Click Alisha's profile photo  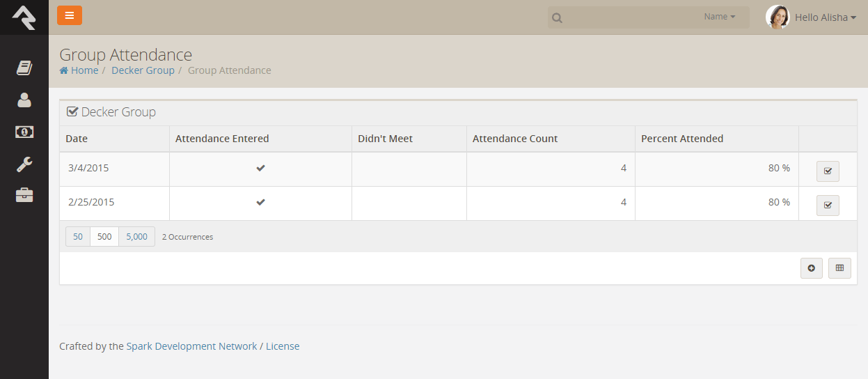pos(778,17)
